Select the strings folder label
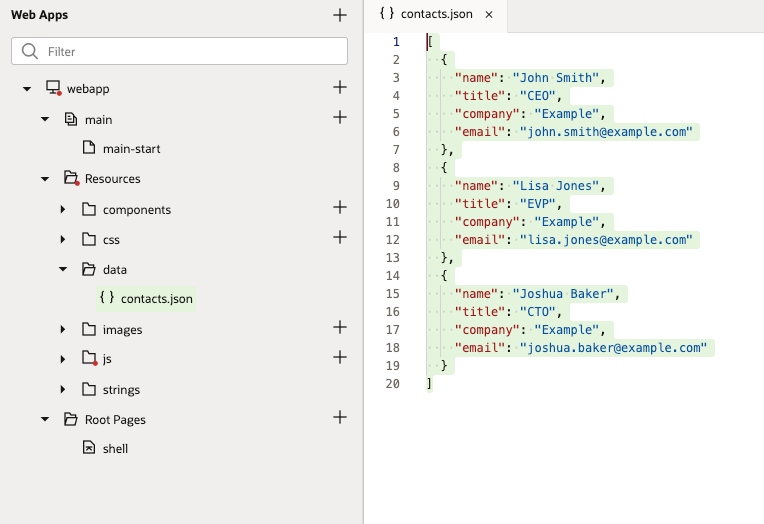 [121, 389]
